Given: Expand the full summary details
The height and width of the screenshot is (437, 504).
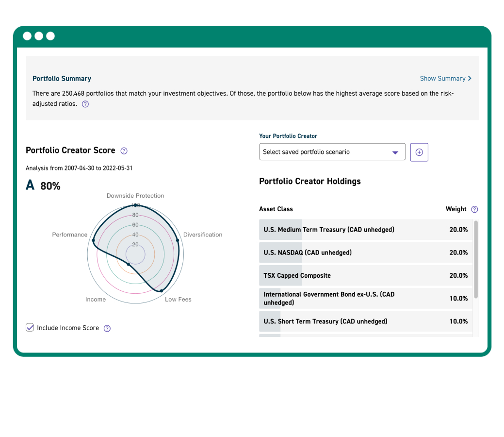Looking at the screenshot, I should (x=442, y=78).
